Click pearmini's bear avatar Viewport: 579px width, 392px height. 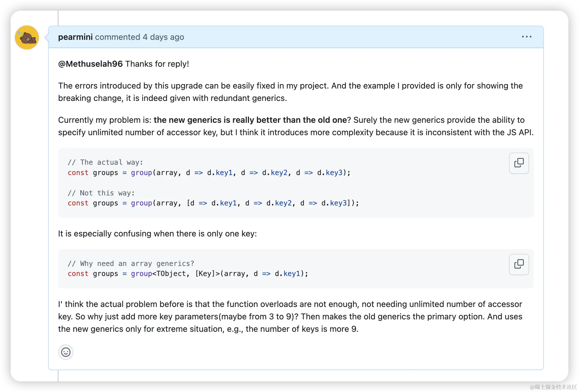27,37
